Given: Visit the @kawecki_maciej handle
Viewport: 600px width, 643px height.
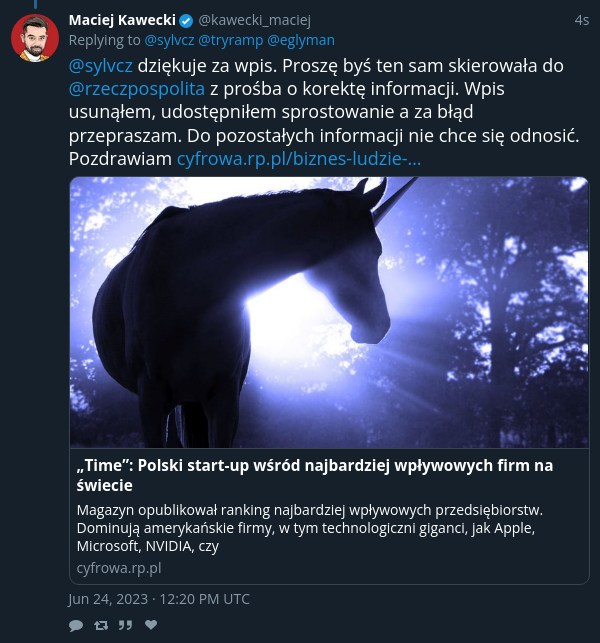Looking at the screenshot, I should click(254, 20).
